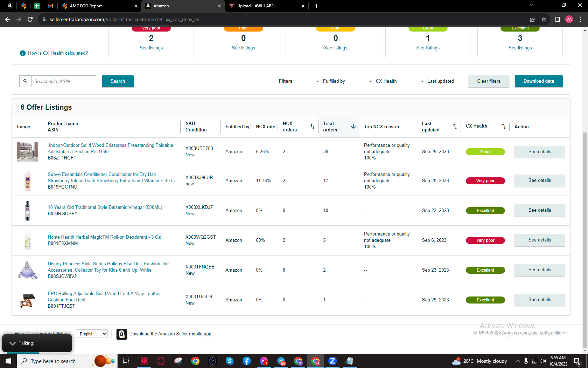Switch to the Upload - AWL LABEL tab
The image size is (588, 368).
[x=267, y=6]
